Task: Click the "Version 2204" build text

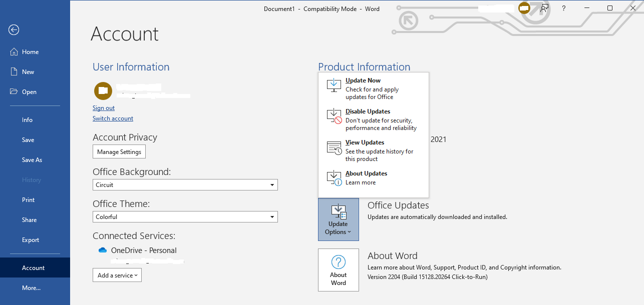Action: (x=428, y=277)
